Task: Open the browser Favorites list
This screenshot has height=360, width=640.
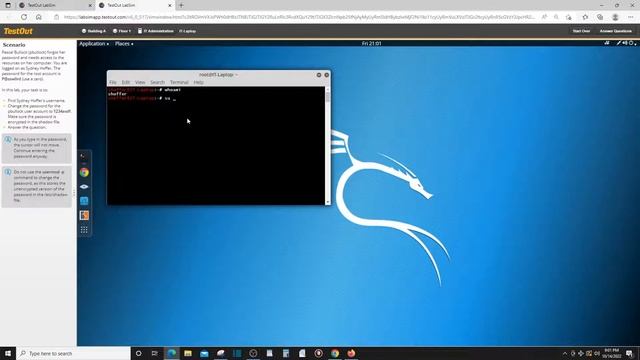Action: [585, 17]
